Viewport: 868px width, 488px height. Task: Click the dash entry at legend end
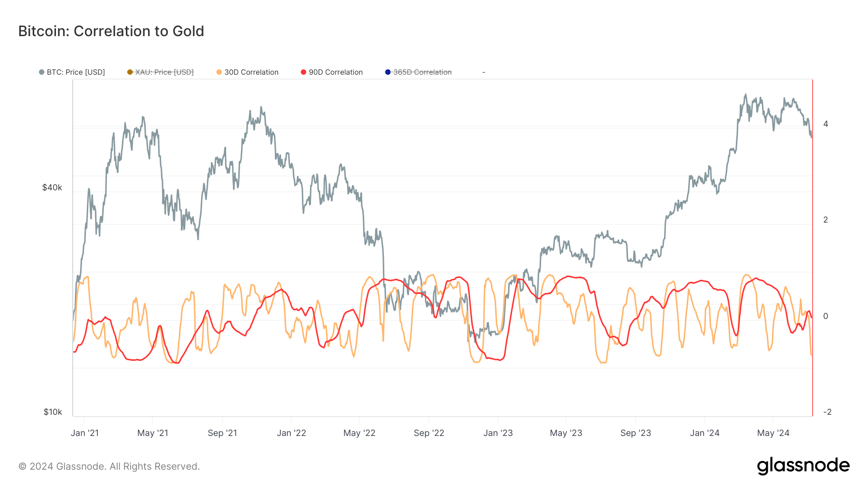coord(484,72)
